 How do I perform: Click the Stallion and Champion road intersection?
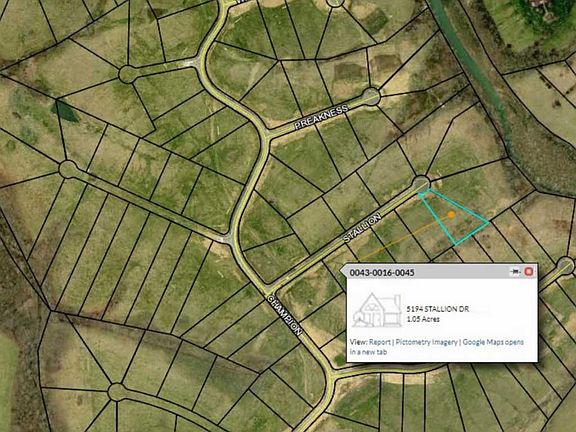pos(271,288)
